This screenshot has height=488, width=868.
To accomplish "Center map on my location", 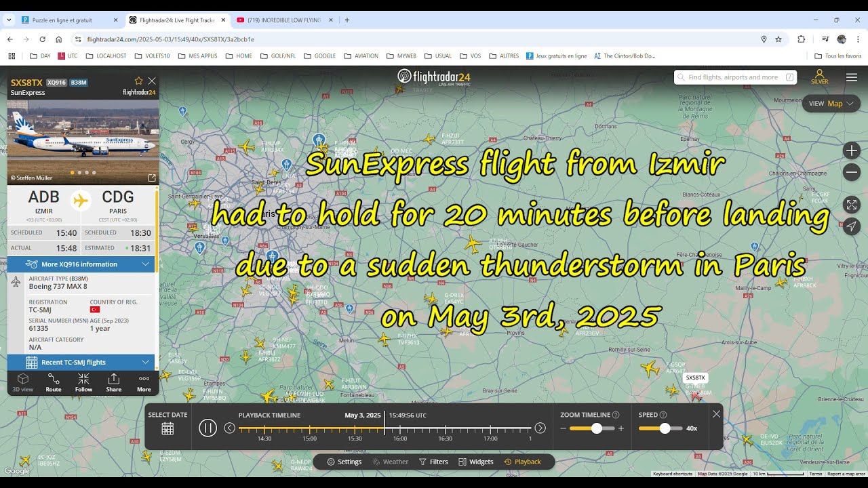I will pos(852,226).
